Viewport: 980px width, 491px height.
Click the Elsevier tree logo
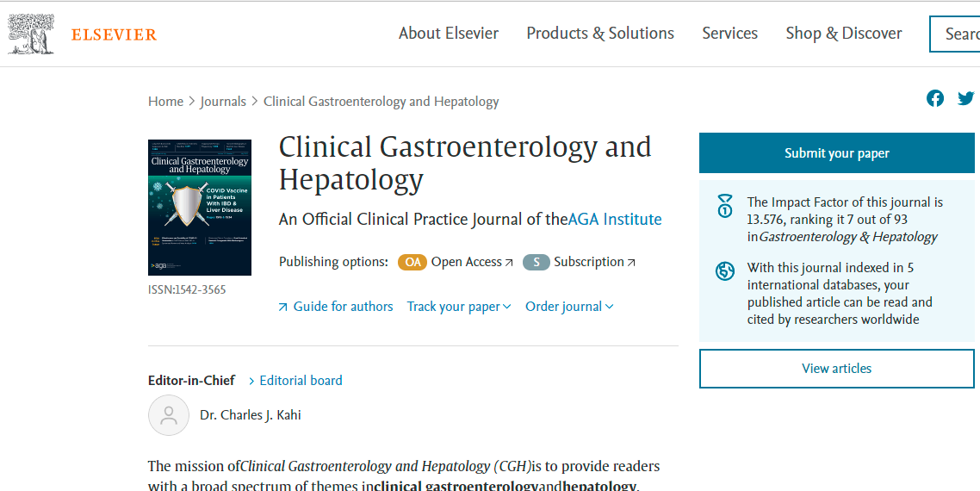[33, 34]
